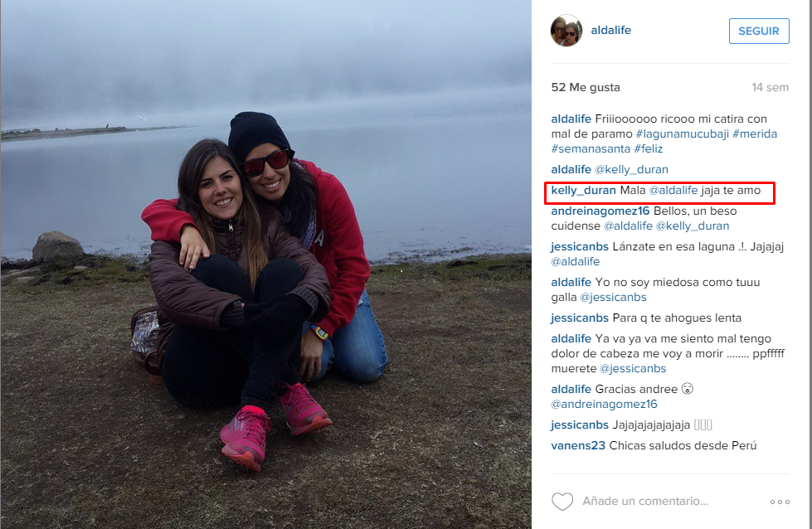Click the SEGUIR follow button

click(759, 31)
